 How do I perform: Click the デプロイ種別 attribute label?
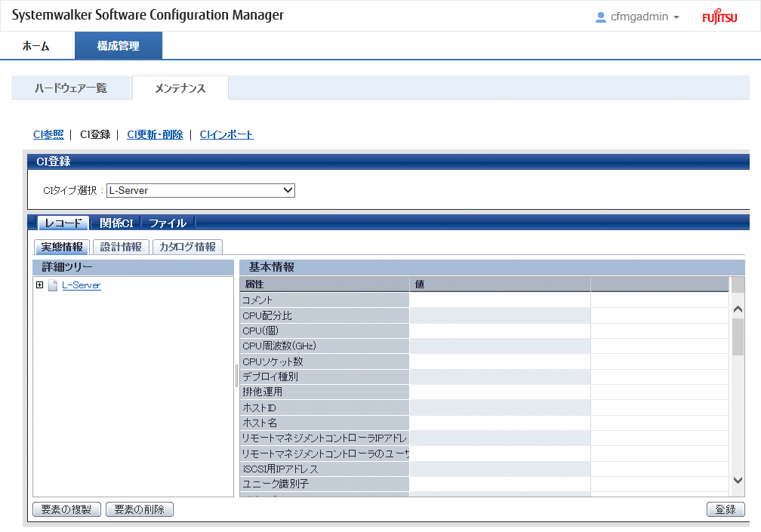pyautogui.click(x=325, y=377)
